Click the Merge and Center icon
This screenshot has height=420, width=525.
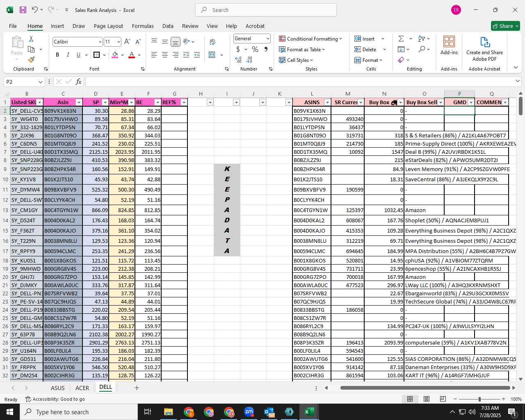pyautogui.click(x=212, y=55)
